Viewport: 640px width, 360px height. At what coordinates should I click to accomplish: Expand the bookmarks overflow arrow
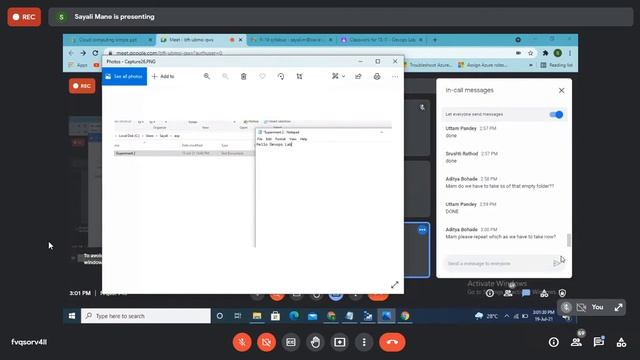tap(531, 65)
